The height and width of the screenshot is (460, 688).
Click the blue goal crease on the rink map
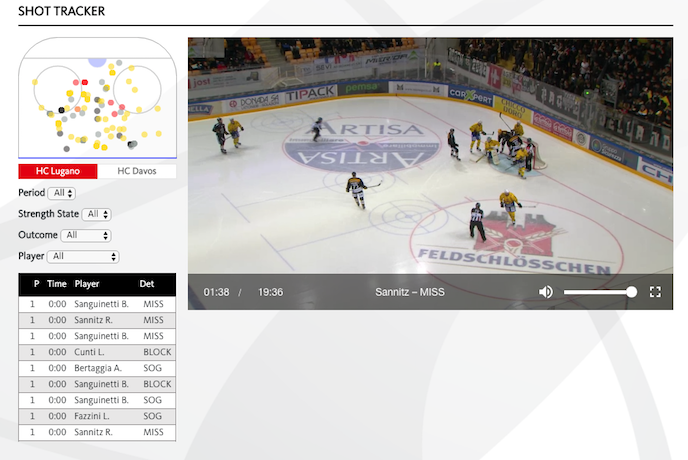tap(97, 61)
